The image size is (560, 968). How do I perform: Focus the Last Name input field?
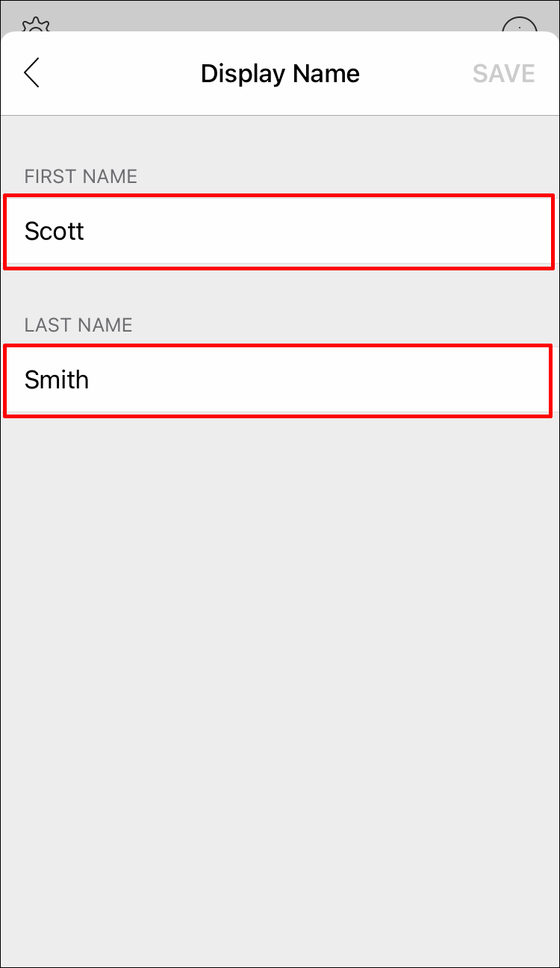279,379
